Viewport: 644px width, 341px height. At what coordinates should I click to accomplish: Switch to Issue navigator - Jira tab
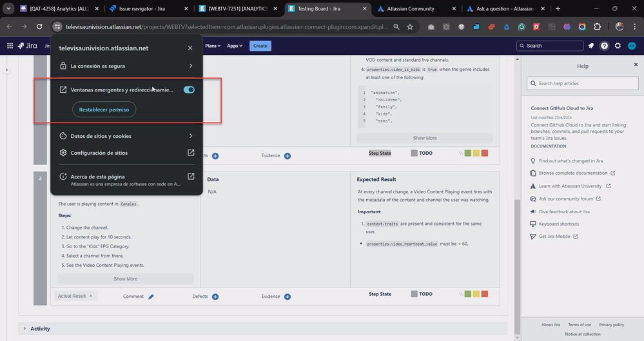click(x=142, y=8)
